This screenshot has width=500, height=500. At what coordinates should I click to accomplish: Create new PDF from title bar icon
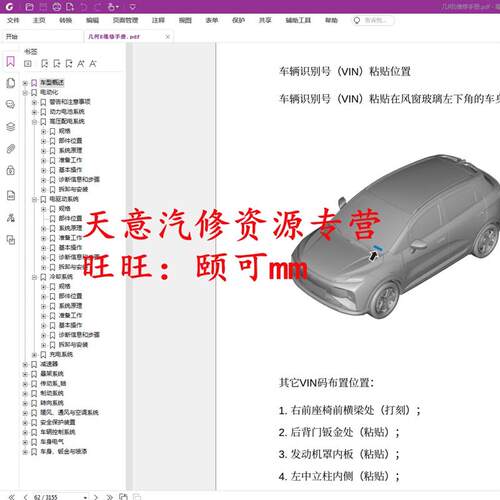coord(70,7)
